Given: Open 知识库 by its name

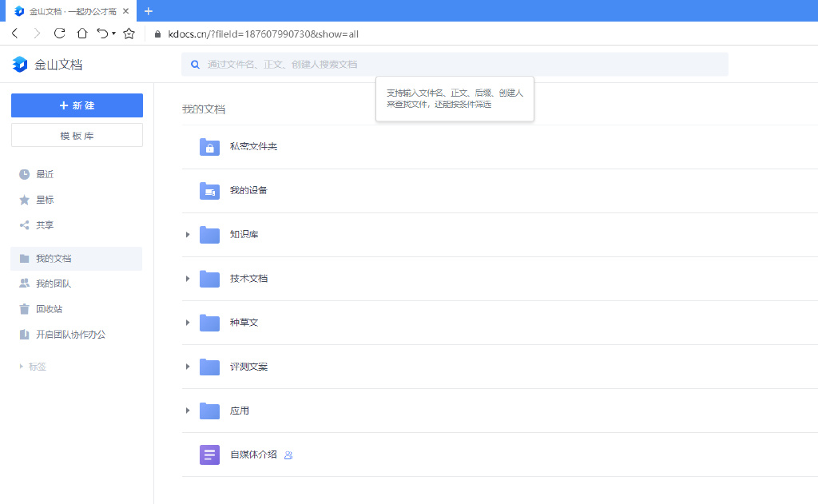Looking at the screenshot, I should pos(244,234).
